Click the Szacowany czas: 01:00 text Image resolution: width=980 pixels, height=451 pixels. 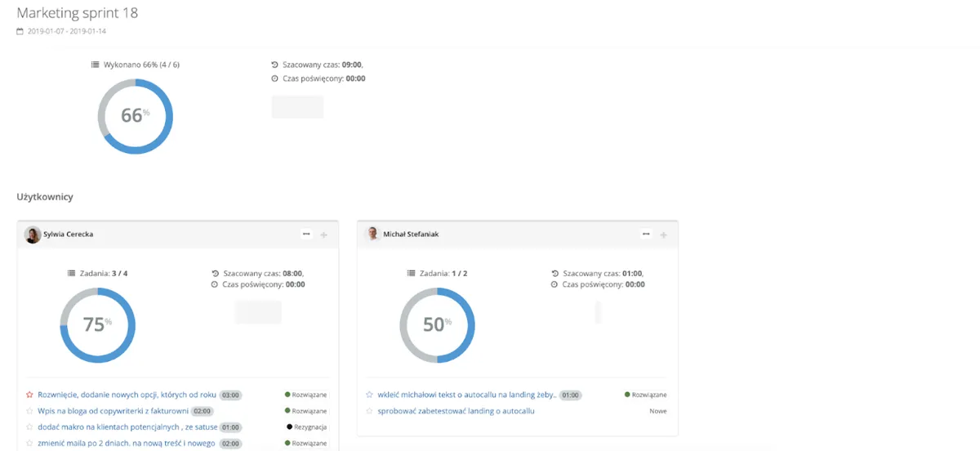603,274
